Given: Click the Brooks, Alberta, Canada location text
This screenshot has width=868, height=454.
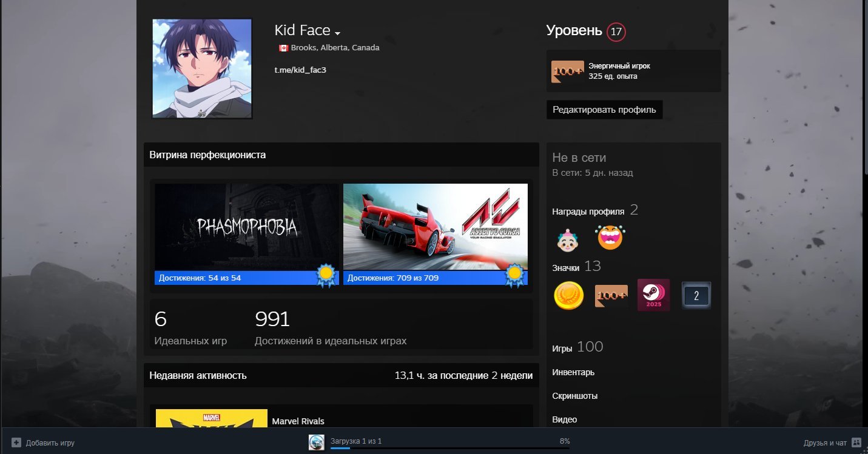Looking at the screenshot, I should tap(335, 48).
